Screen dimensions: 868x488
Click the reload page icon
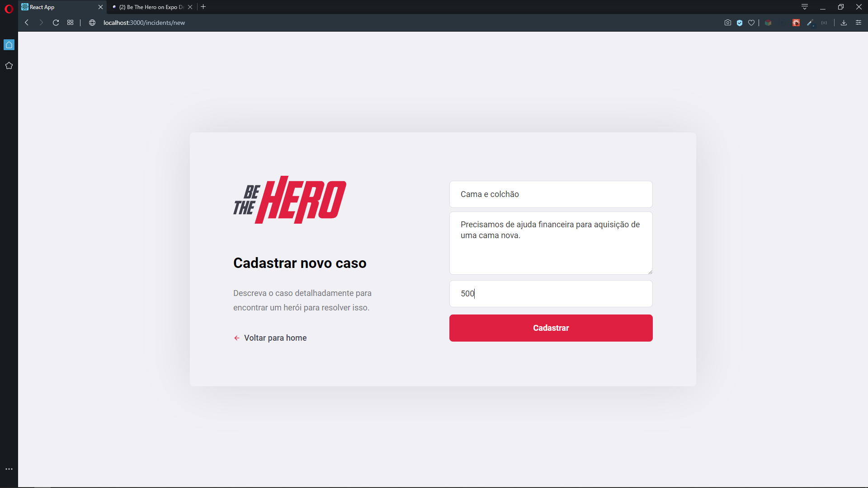[56, 23]
